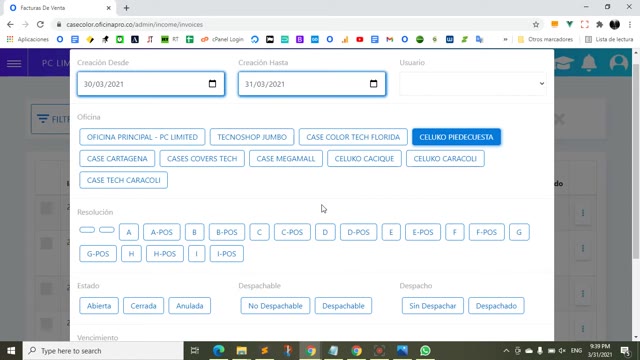Open Windows notification center
Image resolution: width=640 pixels, height=360 pixels.
(x=625, y=351)
